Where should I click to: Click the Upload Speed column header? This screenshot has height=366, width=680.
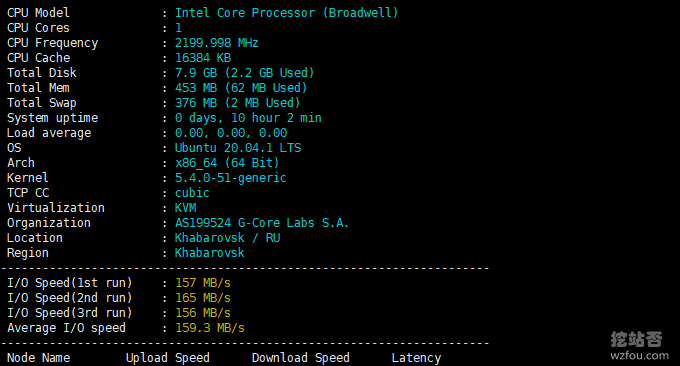(x=168, y=358)
